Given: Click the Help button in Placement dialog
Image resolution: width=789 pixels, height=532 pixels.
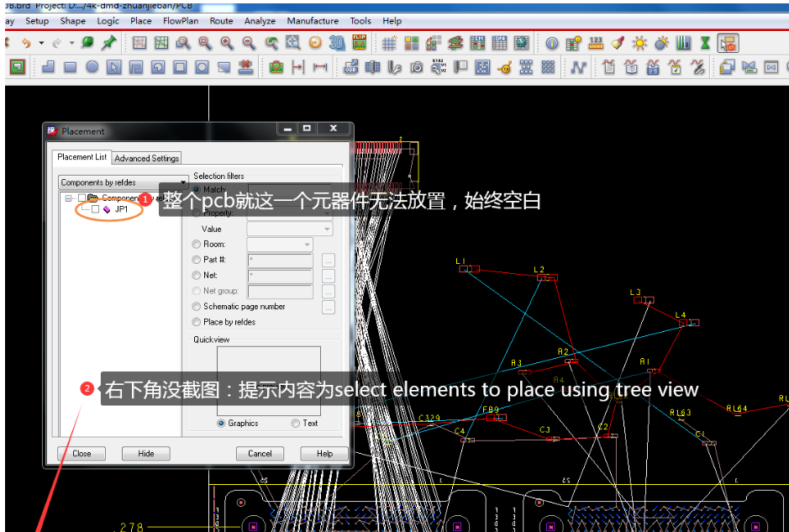Looking at the screenshot, I should pyautogui.click(x=324, y=454).
